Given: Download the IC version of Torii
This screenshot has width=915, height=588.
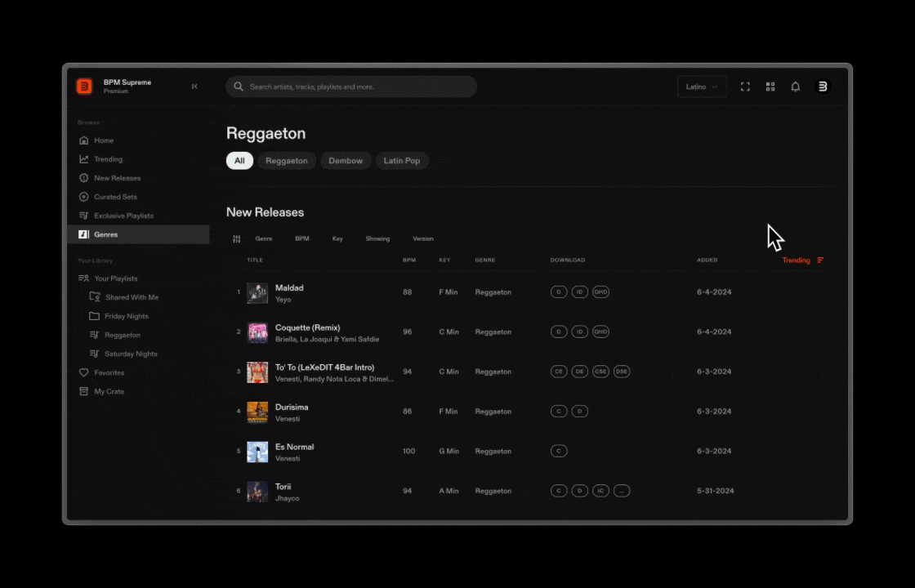Looking at the screenshot, I should (600, 491).
